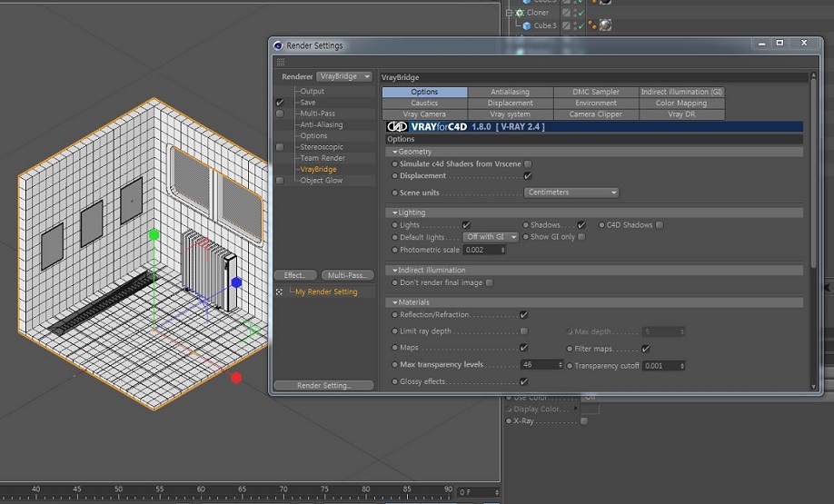
Task: Click the Cloner object icon in the object manager
Action: pyautogui.click(x=521, y=12)
